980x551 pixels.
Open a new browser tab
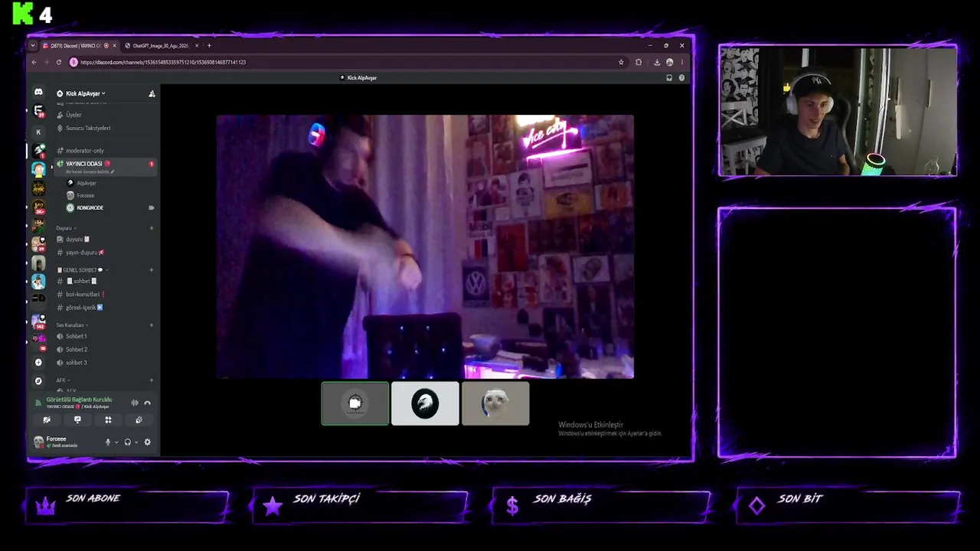pos(209,46)
